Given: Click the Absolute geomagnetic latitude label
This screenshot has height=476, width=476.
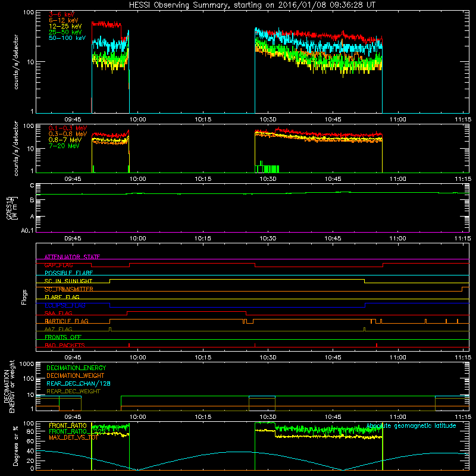Looking at the screenshot, I should (411, 425).
